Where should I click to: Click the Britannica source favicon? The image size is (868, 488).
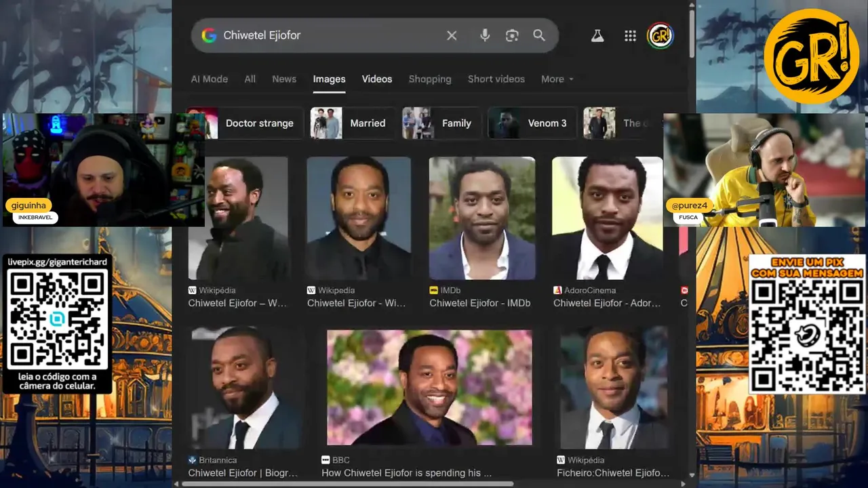192,460
